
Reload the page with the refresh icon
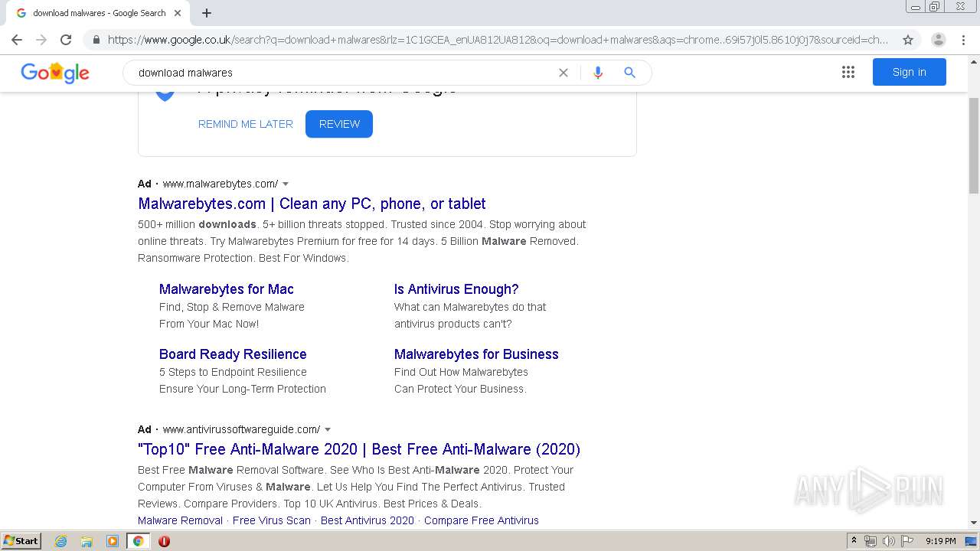[x=66, y=40]
